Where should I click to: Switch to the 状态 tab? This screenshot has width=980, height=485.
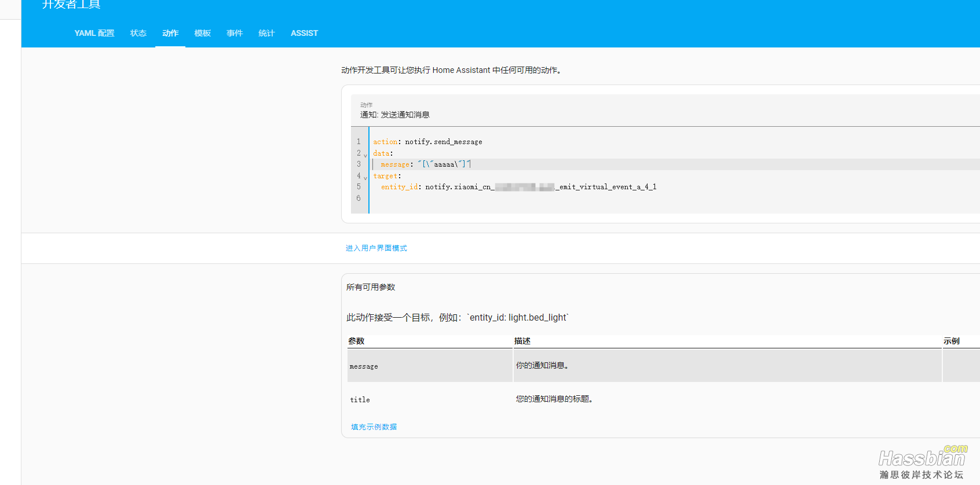[138, 33]
